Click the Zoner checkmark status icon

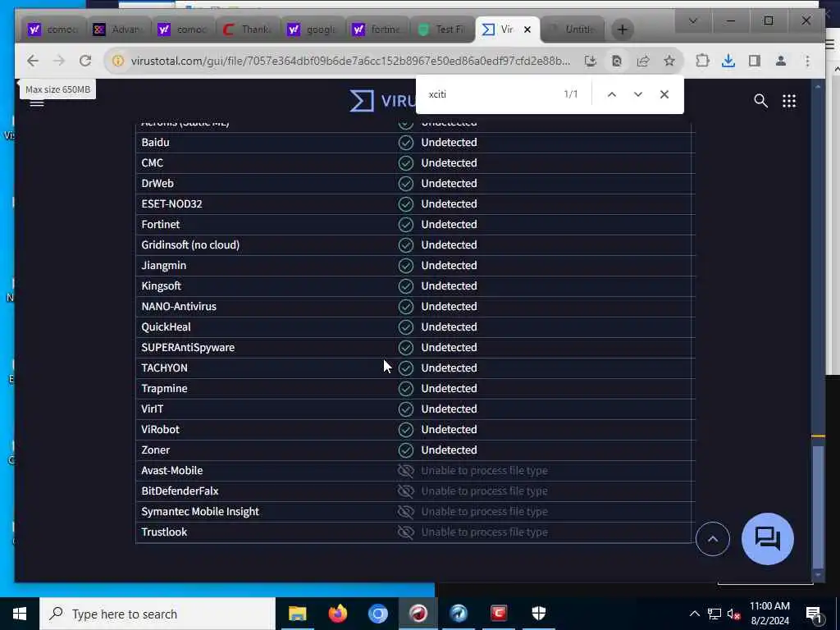click(405, 450)
